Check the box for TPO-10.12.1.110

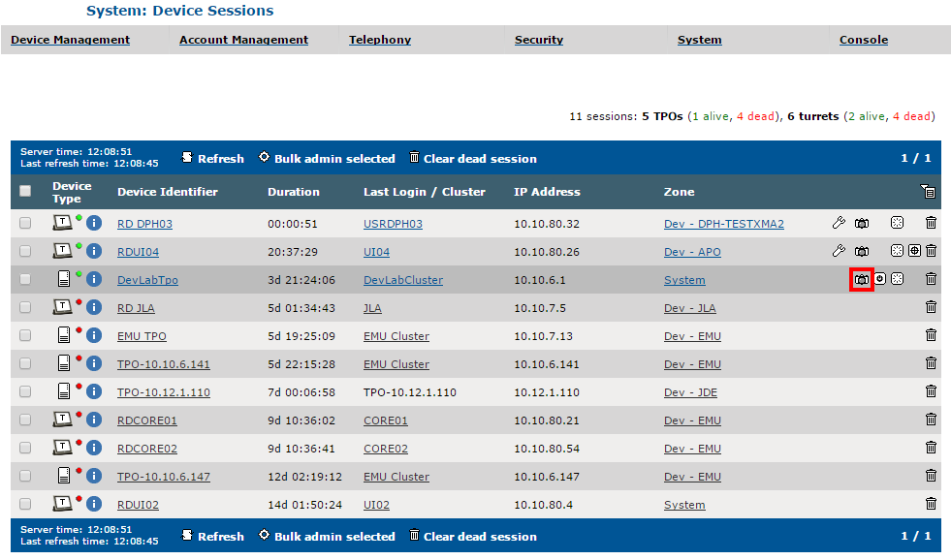click(x=25, y=391)
